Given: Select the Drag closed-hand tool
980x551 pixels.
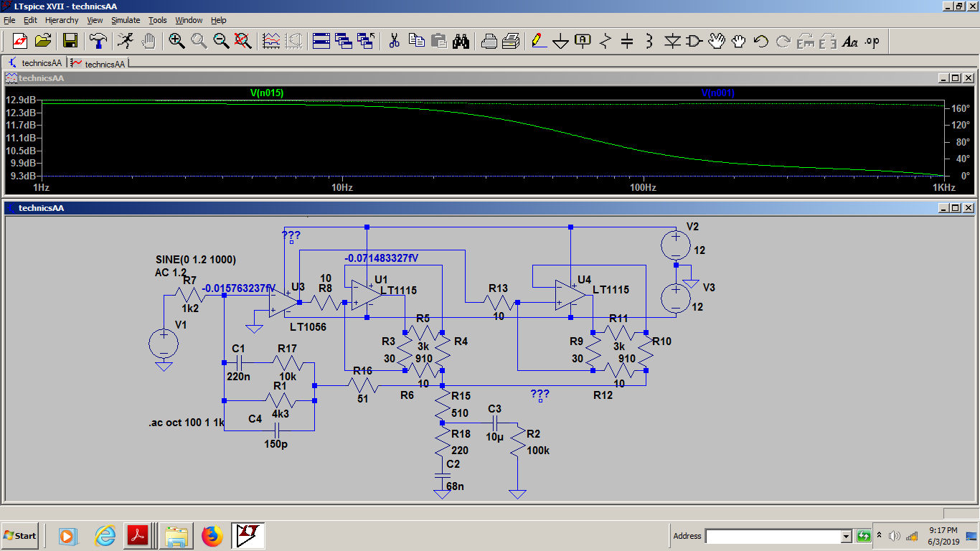Looking at the screenshot, I should 739,41.
